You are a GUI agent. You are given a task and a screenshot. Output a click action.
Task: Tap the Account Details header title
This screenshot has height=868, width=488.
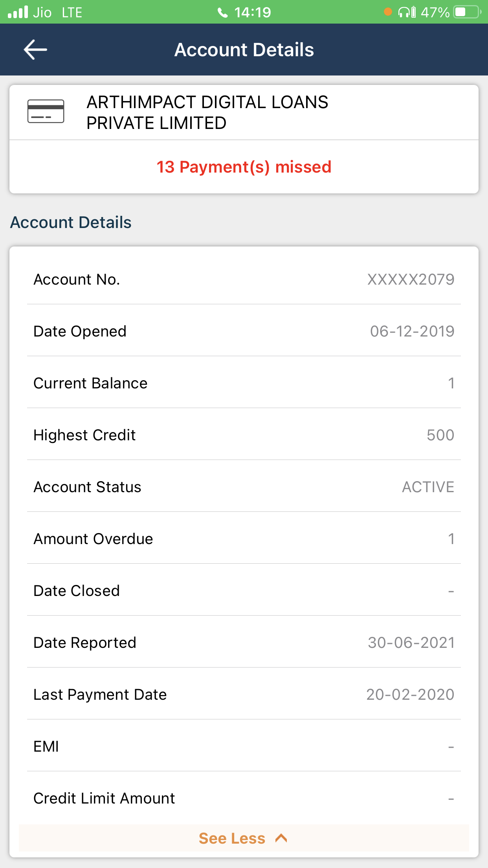point(244,50)
